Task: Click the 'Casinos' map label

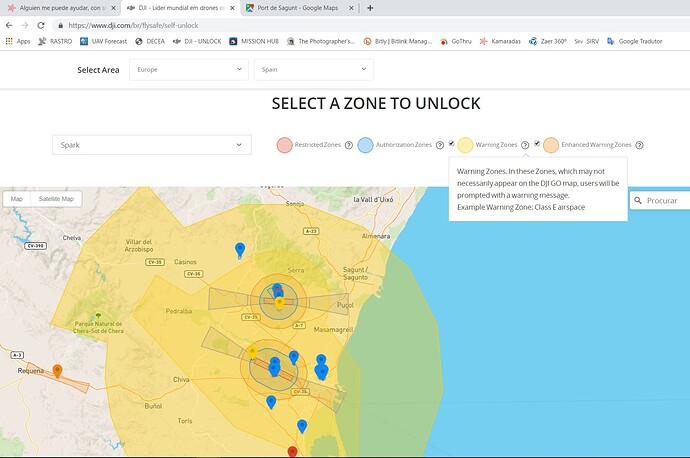Action: pos(185,262)
